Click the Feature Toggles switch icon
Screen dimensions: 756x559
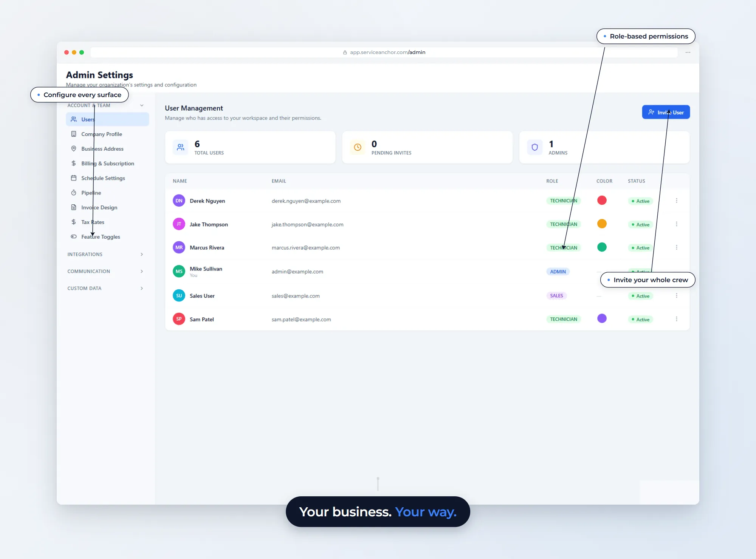[x=74, y=237]
